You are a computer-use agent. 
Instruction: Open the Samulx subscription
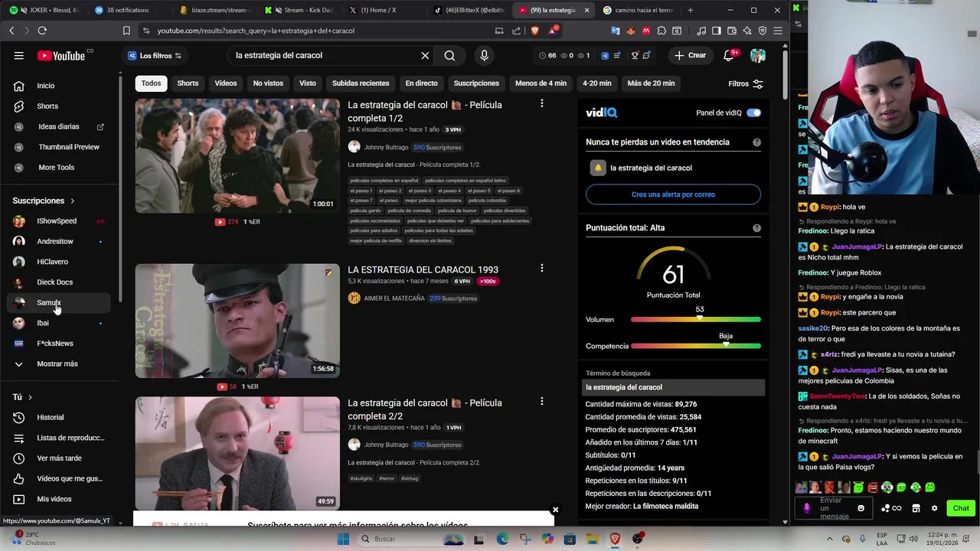60,302
